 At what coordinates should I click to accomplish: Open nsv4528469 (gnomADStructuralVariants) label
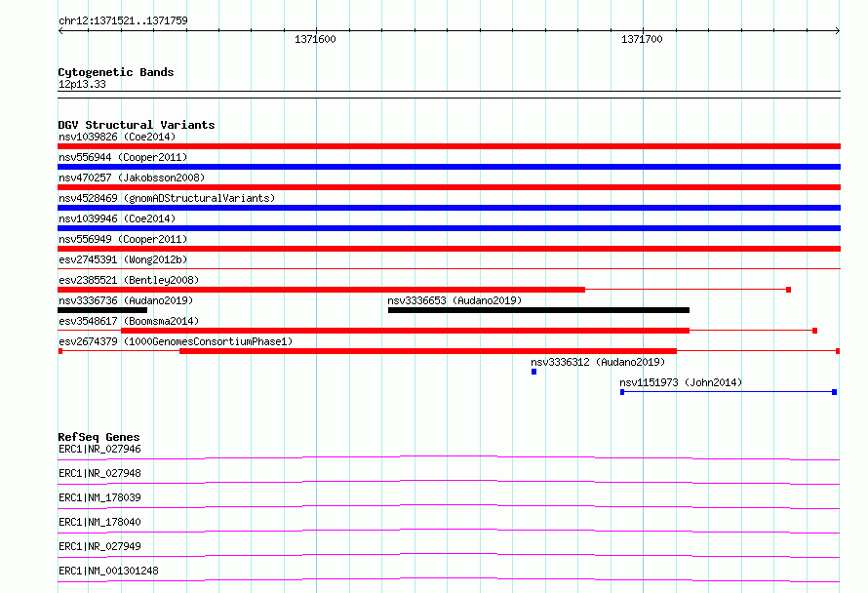coord(167,198)
